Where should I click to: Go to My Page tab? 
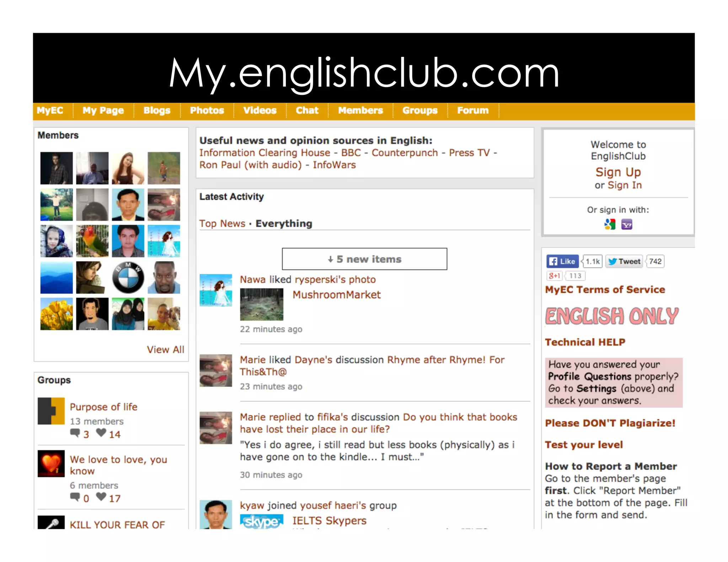click(103, 110)
